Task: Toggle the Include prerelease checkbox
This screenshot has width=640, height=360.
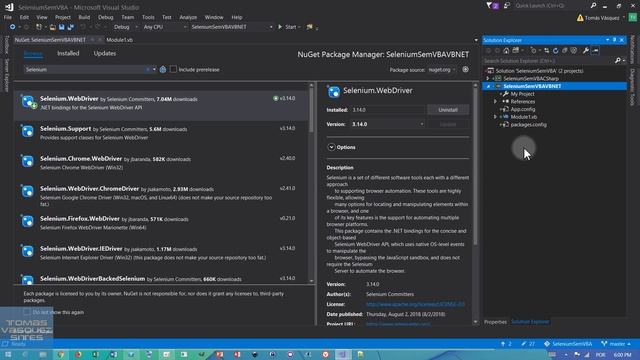Action: click(x=173, y=69)
